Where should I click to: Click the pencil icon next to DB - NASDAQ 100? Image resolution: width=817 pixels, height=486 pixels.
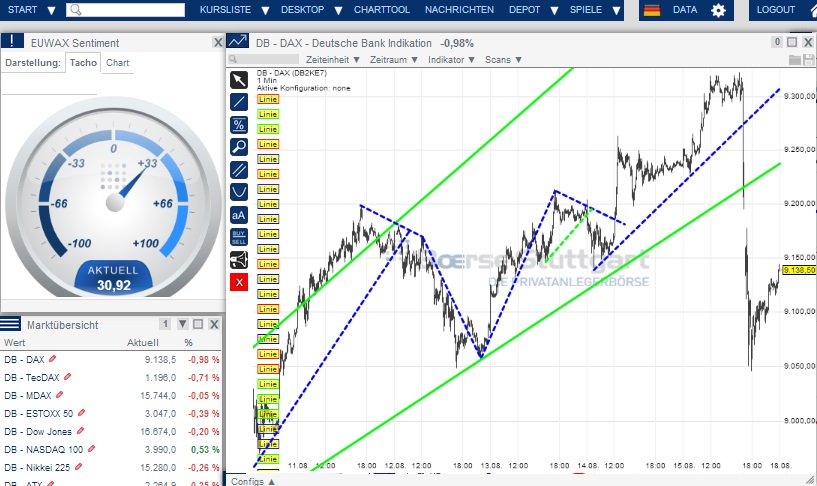tap(92, 448)
